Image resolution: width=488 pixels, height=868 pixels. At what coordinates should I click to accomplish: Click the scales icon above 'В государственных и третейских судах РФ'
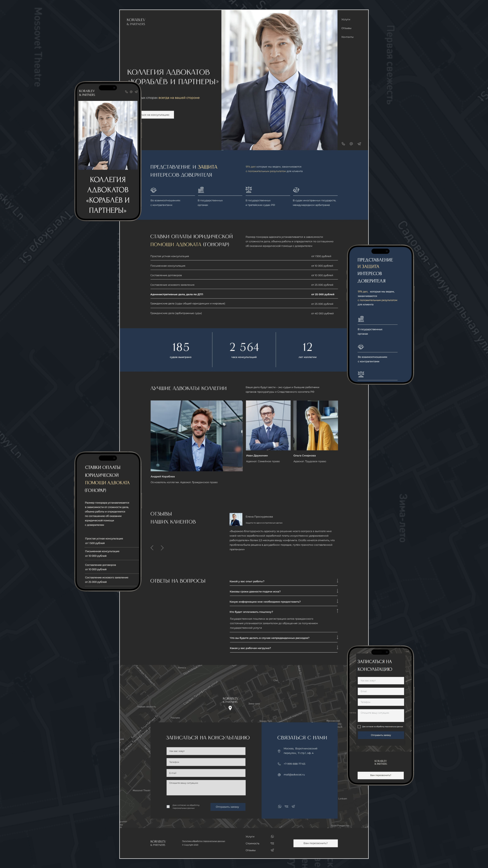(249, 190)
